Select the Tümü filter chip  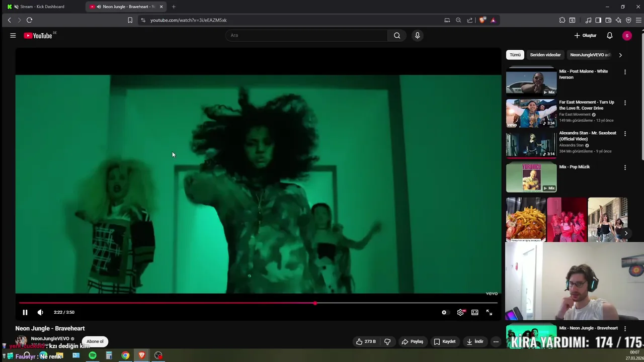pos(515,55)
